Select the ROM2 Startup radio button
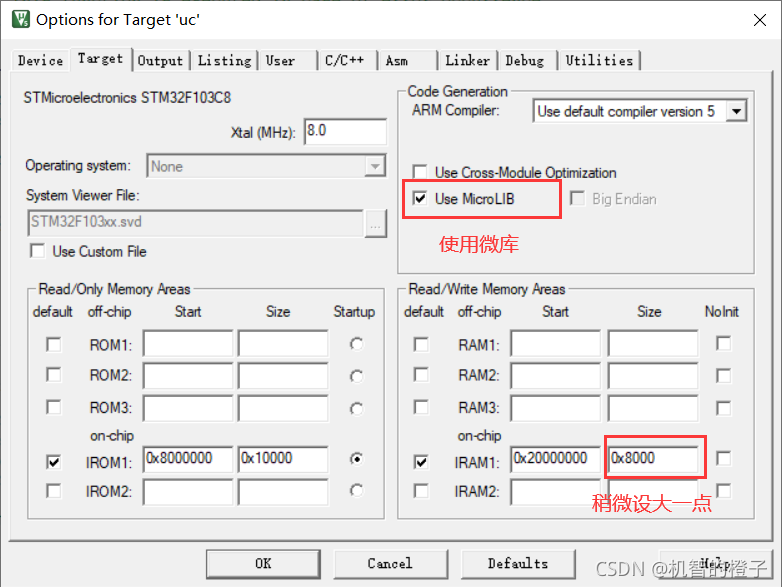Screen dimensions: 782x587 [x=356, y=377]
